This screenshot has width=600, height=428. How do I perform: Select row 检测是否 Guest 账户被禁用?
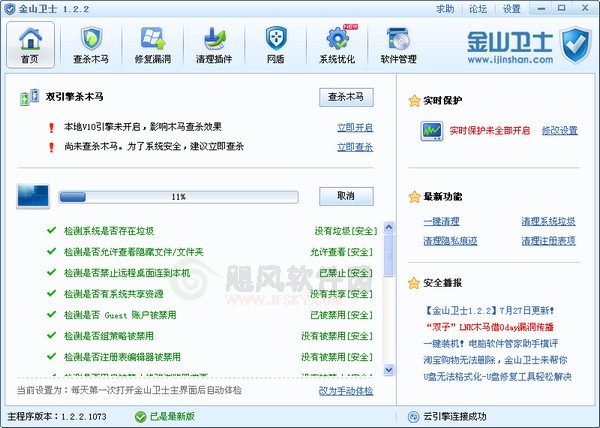click(x=211, y=315)
